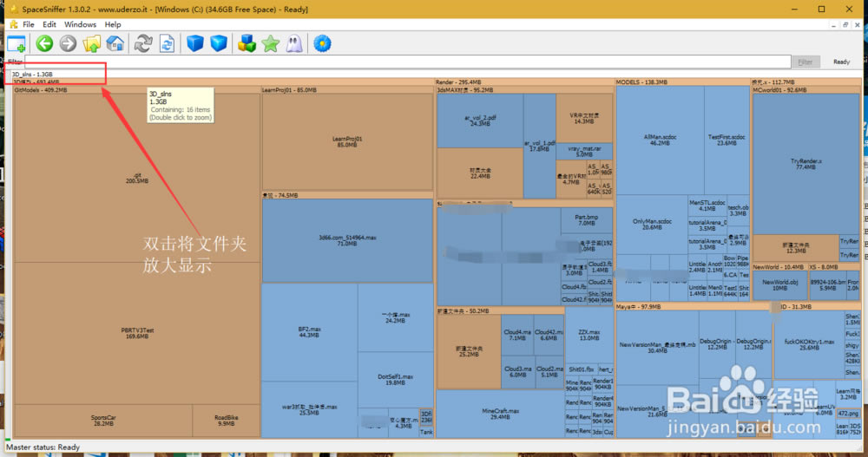Click the colored blocks file classes icon
The image size is (868, 457).
click(247, 43)
